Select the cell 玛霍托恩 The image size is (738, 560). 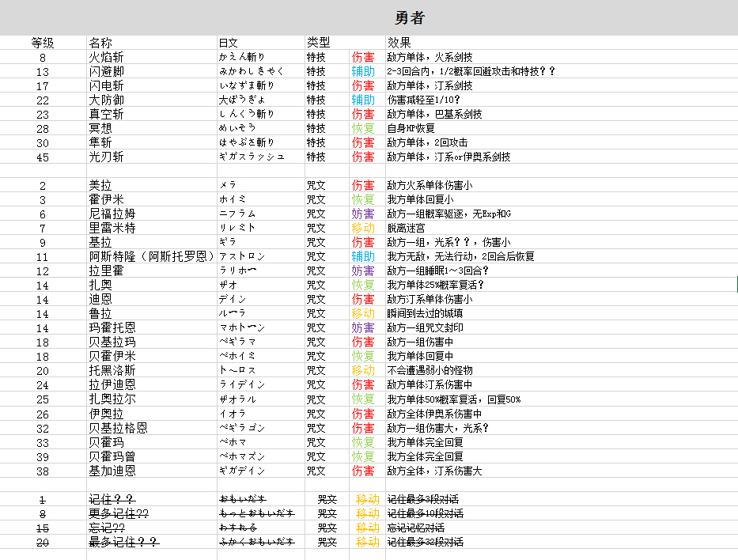click(x=112, y=327)
